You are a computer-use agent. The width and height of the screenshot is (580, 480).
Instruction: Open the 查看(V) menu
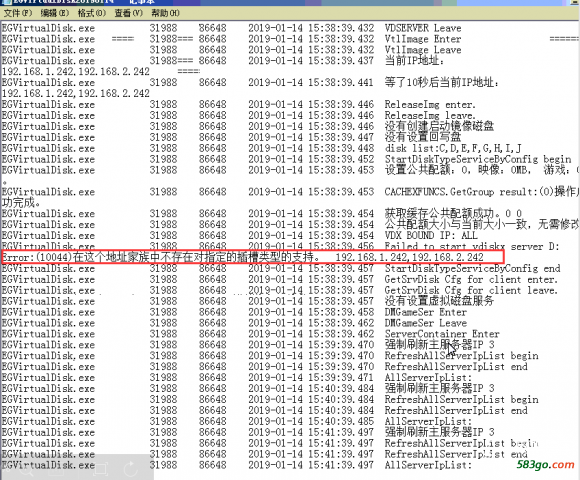click(x=128, y=13)
